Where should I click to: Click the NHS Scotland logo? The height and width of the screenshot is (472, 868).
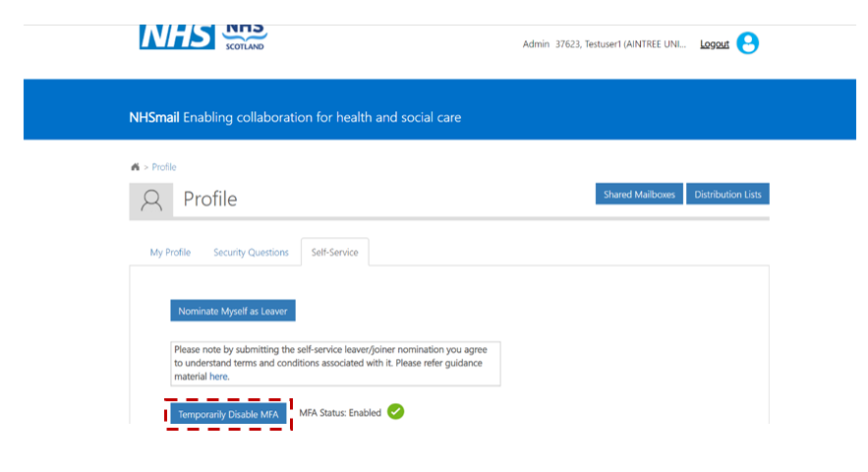click(245, 37)
